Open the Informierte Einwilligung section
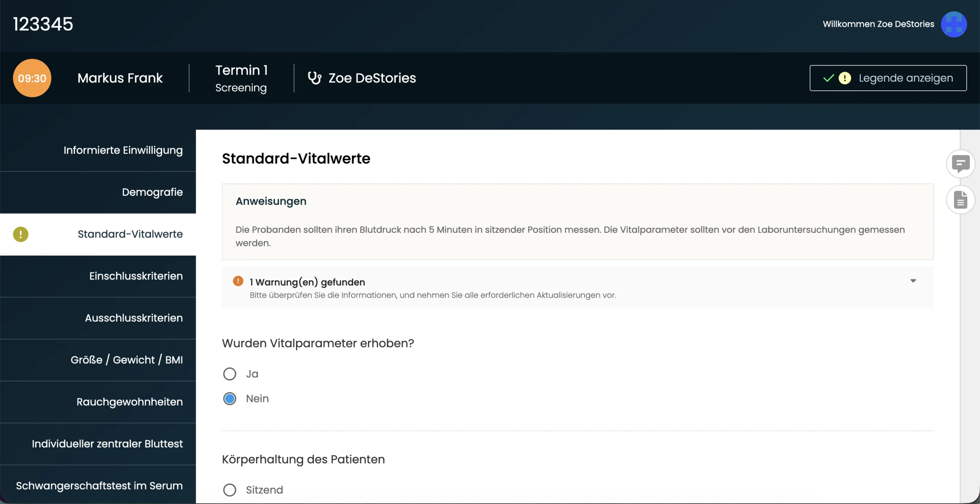The image size is (980, 504). (123, 150)
